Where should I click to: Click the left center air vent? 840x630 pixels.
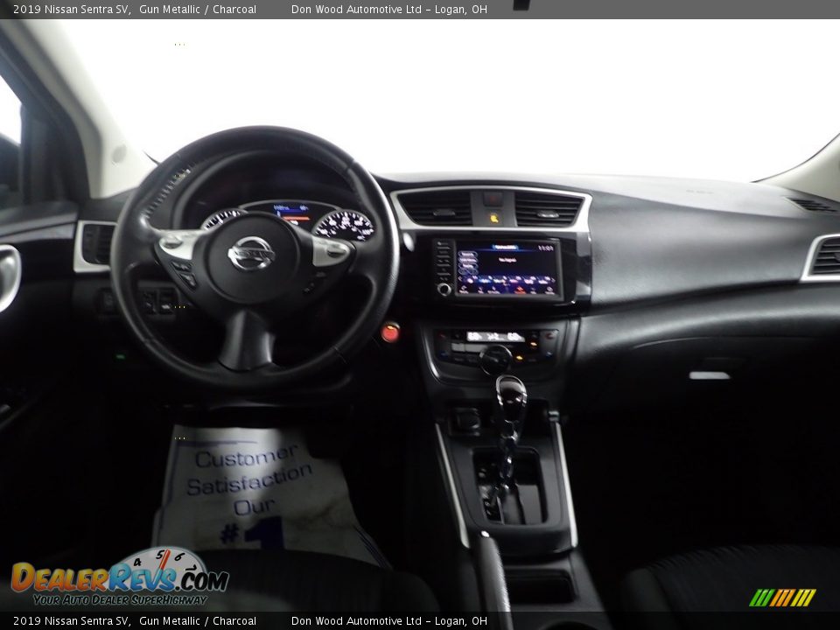click(x=436, y=208)
